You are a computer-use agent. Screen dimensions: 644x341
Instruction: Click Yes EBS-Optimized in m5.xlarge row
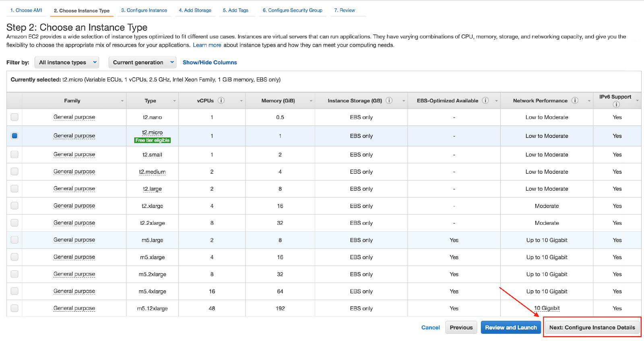pyautogui.click(x=454, y=257)
